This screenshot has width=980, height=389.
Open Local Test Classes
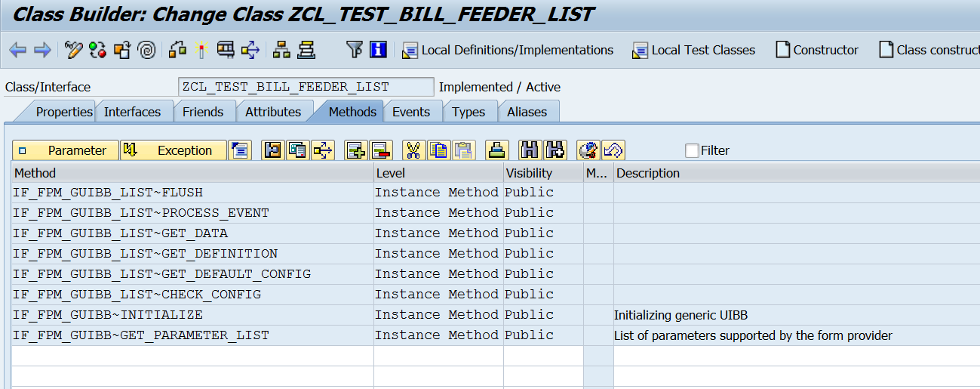tap(693, 50)
